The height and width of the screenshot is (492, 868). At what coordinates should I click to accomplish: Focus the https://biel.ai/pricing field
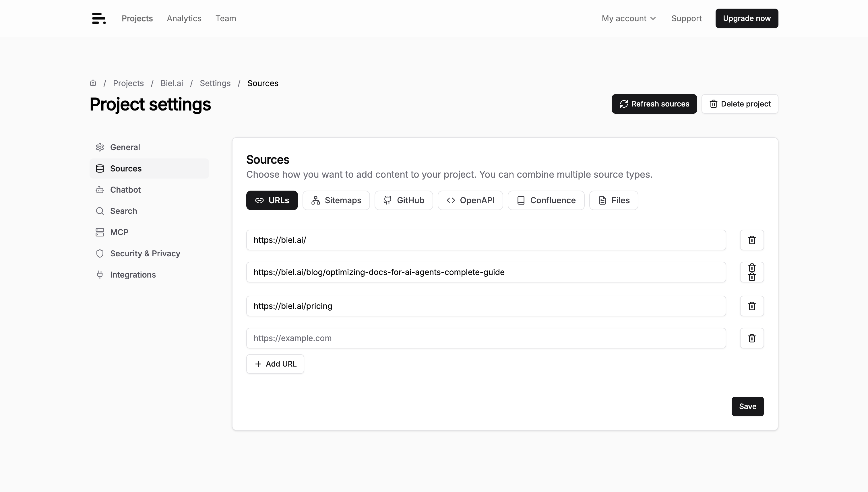pyautogui.click(x=486, y=306)
